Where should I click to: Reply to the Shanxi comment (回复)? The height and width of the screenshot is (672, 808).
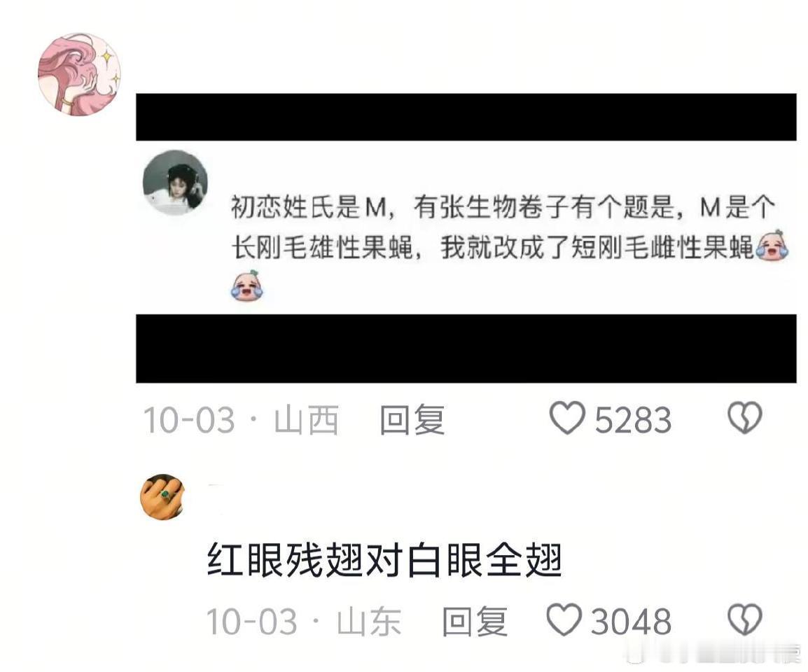(412, 419)
